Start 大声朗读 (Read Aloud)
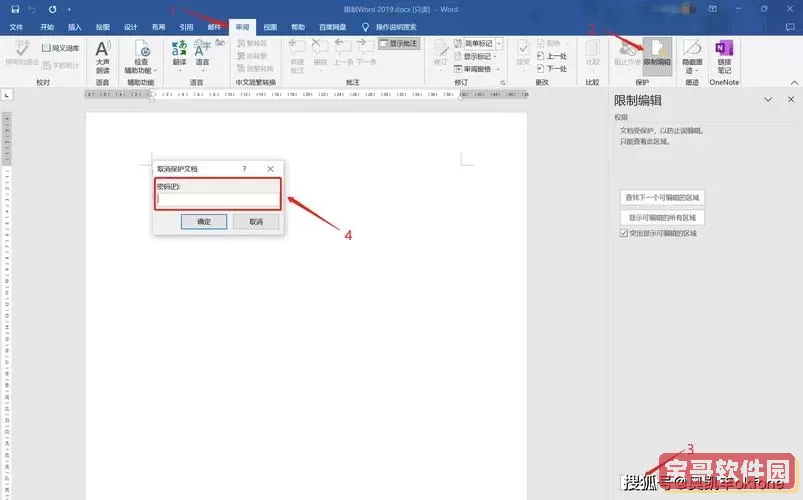Image resolution: width=803 pixels, height=500 pixels. [x=102, y=57]
